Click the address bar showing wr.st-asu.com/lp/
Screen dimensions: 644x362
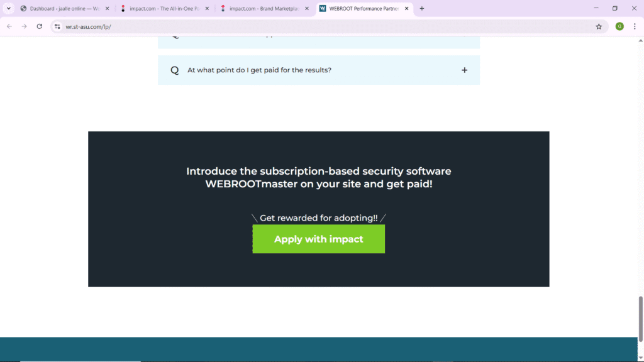click(328, 26)
